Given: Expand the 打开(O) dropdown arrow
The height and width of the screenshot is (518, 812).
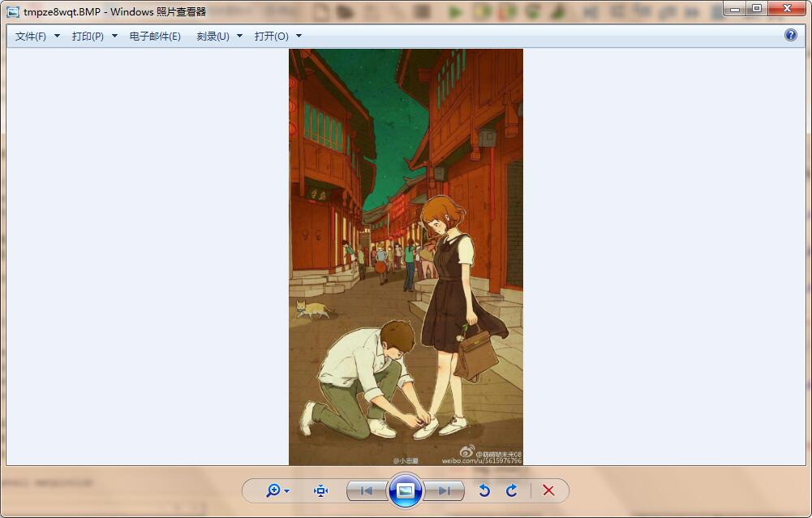Looking at the screenshot, I should click(299, 36).
